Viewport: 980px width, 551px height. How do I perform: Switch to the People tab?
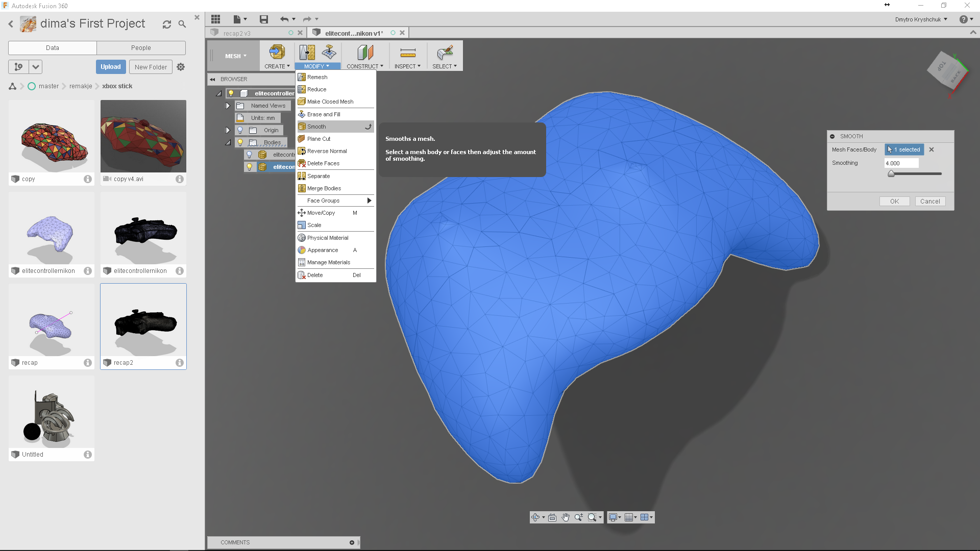[141, 47]
